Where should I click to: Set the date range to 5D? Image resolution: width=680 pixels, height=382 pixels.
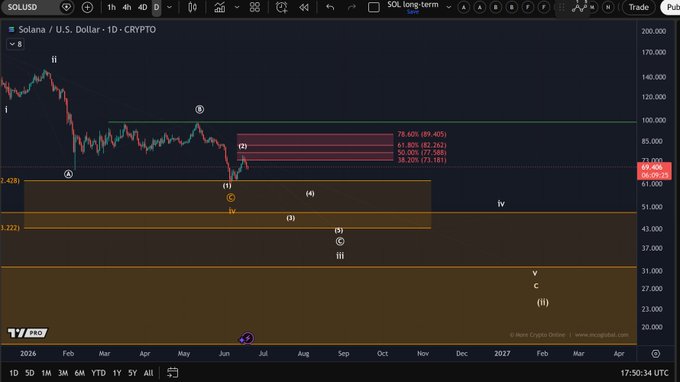[x=29, y=373]
